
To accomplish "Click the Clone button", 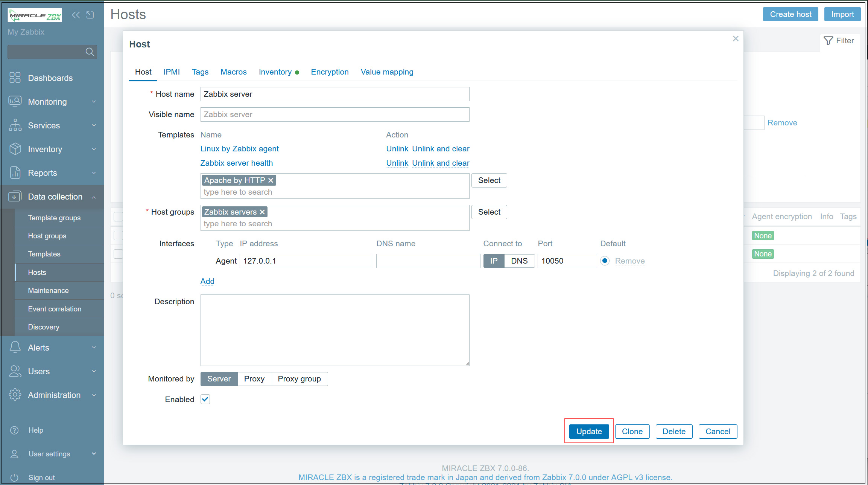I will tap(632, 432).
